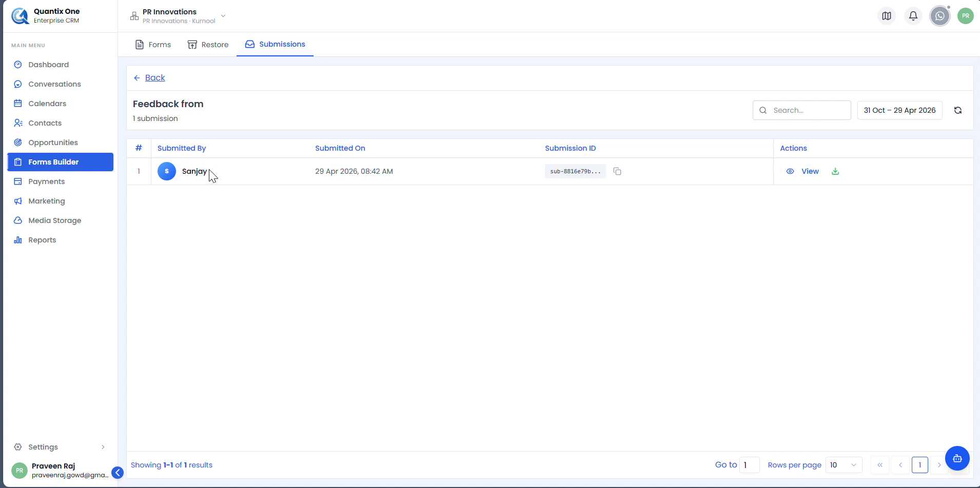Select Forms Builder in sidebar
Viewport: 980px width, 488px height.
pos(61,162)
